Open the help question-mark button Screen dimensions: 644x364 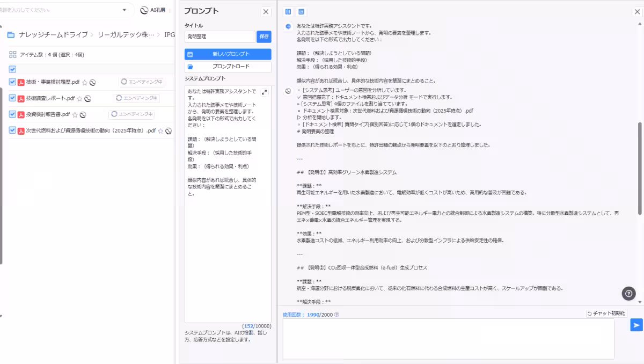point(629,294)
